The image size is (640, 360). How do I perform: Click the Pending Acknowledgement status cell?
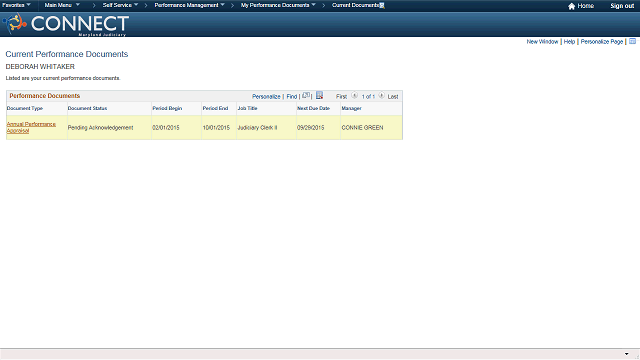tap(100, 128)
